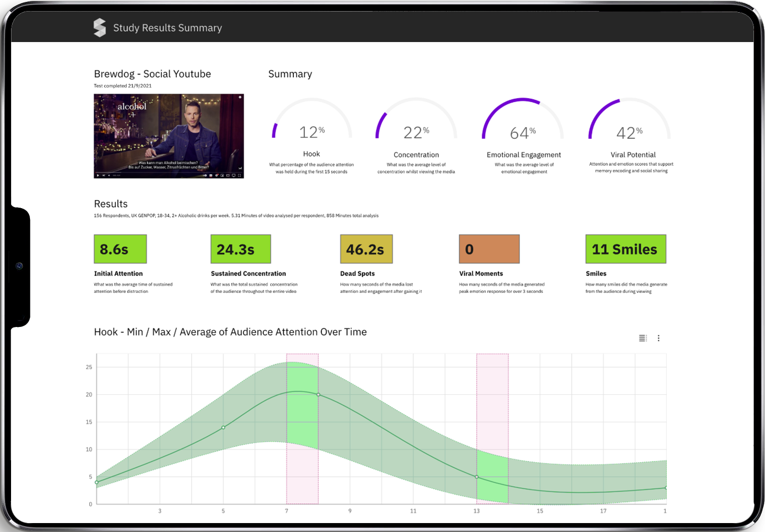This screenshot has height=532, width=765.
Task: Click the Results section heading
Action: point(111,204)
